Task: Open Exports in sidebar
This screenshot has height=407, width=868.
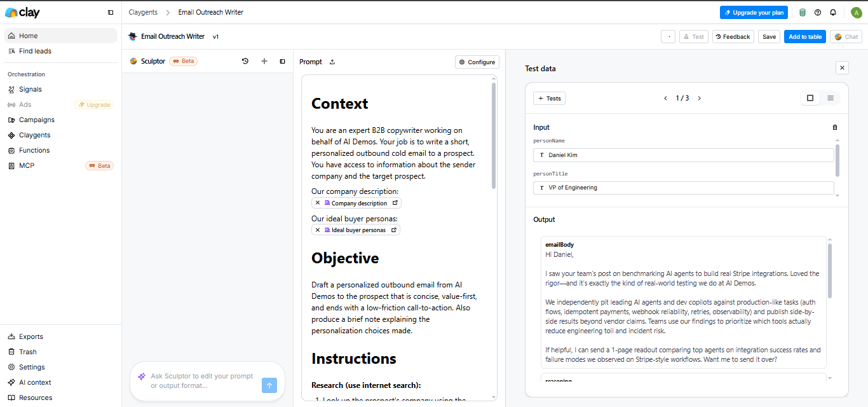Action: point(61,336)
